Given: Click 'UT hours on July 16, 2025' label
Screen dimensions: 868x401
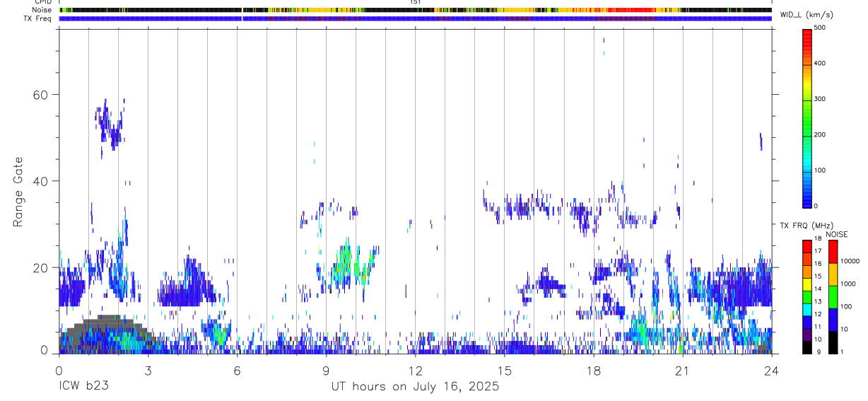Looking at the screenshot, I should tap(415, 386).
